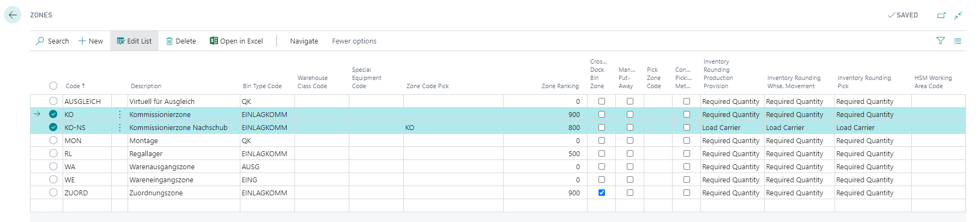Screen dimensions: 980x222
Task: Check Cross-Dock Bin Zone for RL
Action: click(602, 153)
